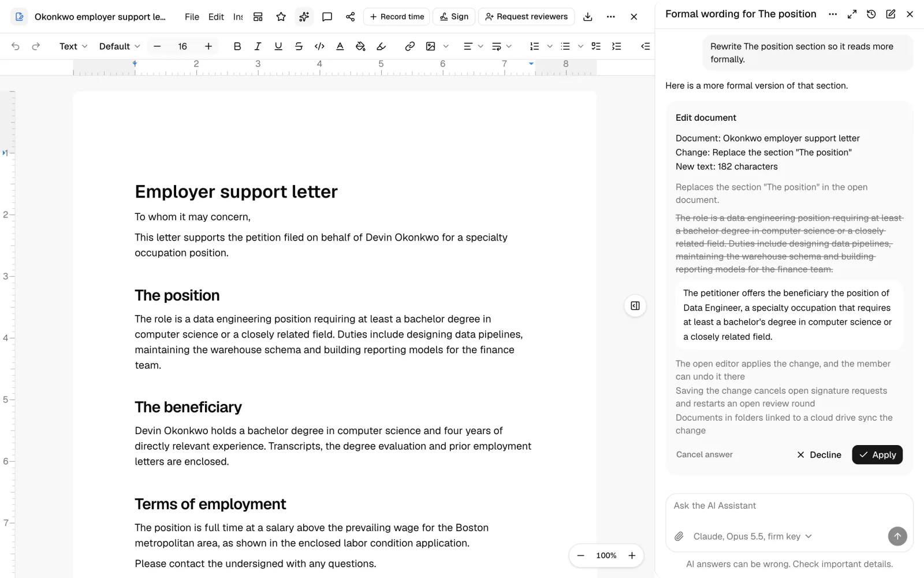924x578 pixels.
Task: Insert an image using the image icon
Action: 431,46
